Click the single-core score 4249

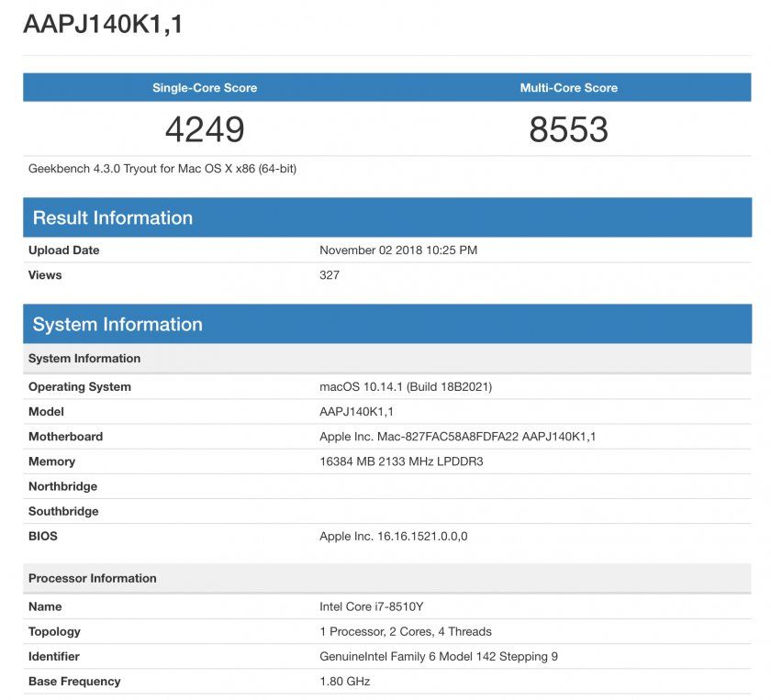click(202, 128)
